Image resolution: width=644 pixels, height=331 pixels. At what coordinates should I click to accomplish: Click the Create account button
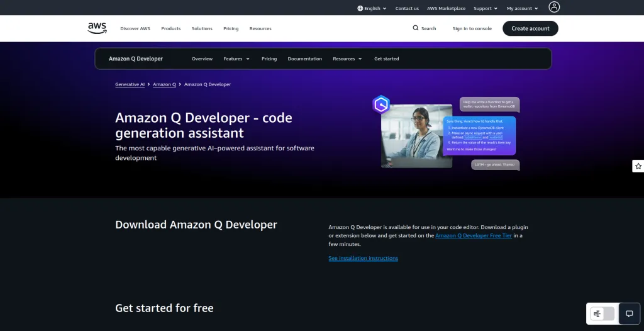530,28
